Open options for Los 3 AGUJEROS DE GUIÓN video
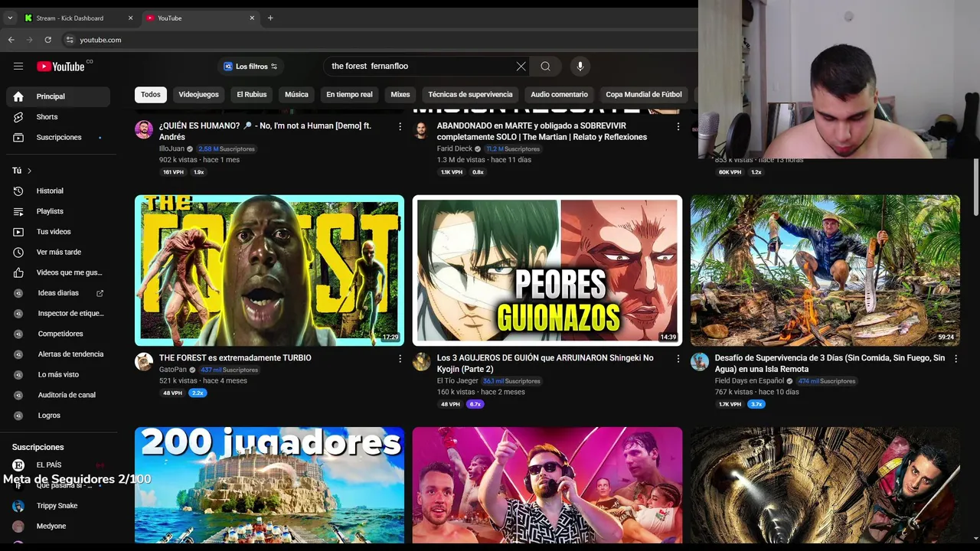This screenshot has height=551, width=980. click(678, 358)
